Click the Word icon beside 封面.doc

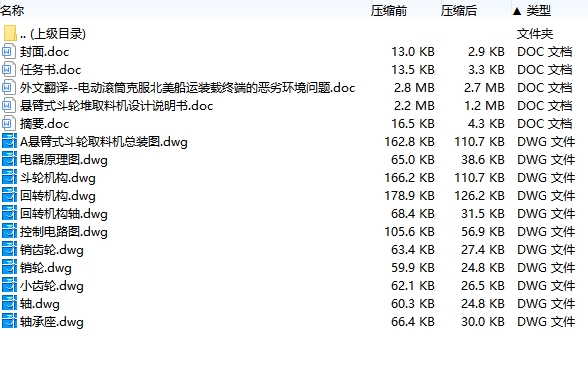9,51
